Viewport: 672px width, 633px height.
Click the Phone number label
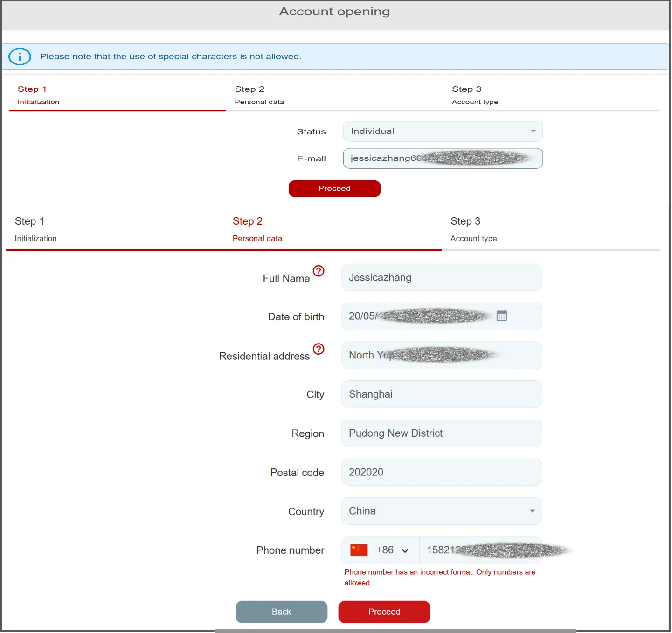[290, 550]
